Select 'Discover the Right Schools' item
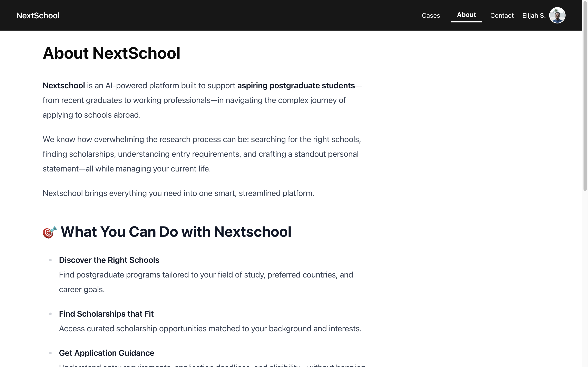The height and width of the screenshot is (367, 588). coord(109,260)
